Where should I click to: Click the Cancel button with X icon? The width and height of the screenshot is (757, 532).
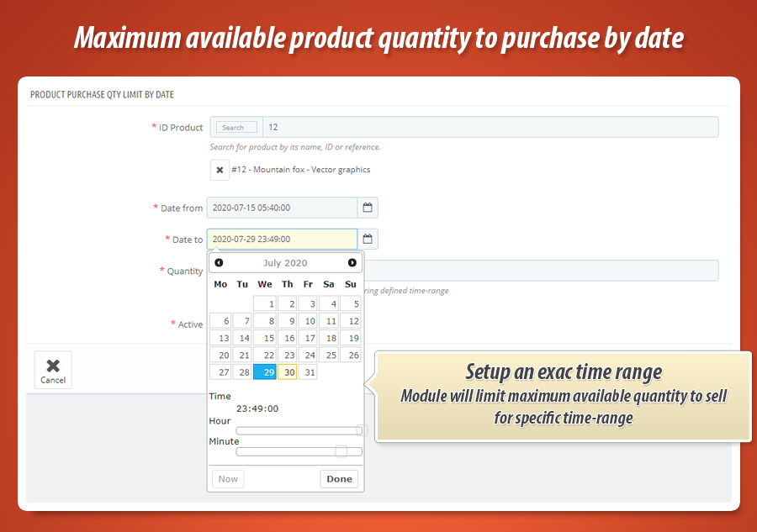tap(53, 370)
